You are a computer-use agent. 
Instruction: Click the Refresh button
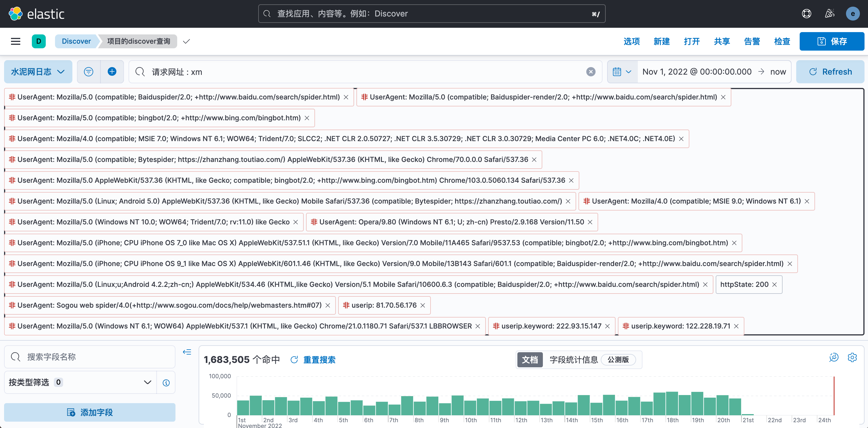pos(830,72)
